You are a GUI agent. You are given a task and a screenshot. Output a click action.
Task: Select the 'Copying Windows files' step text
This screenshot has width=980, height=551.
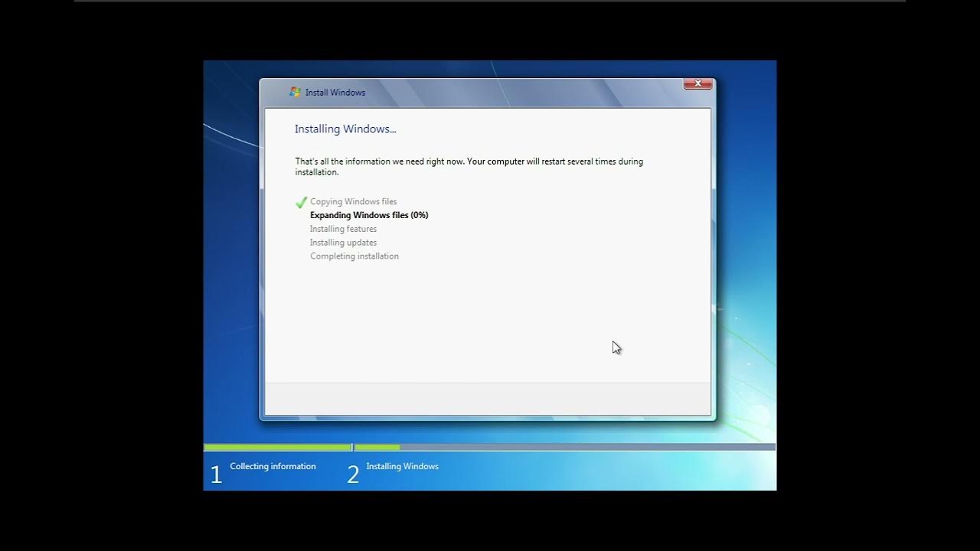[353, 202]
